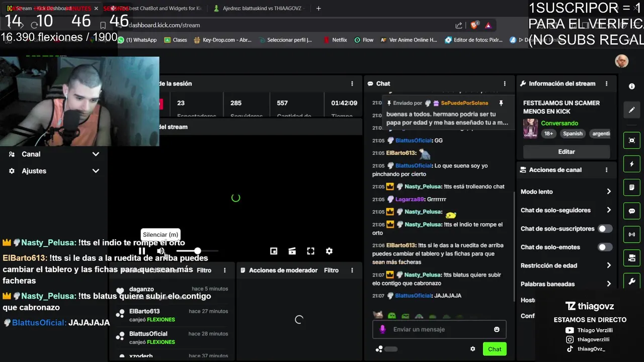Toggle the stream preview widget icon in sidebar
644x362 pixels.
[x=632, y=141]
